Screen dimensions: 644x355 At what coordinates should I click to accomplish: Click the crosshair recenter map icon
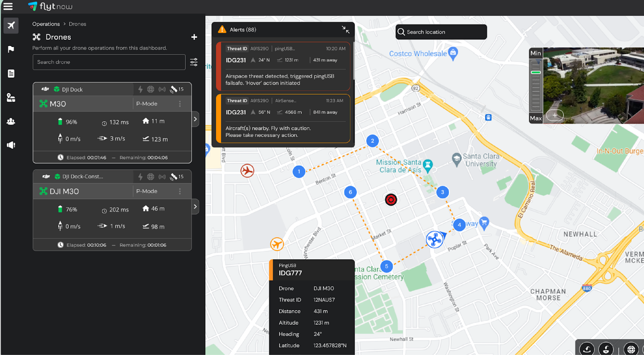pos(631,349)
